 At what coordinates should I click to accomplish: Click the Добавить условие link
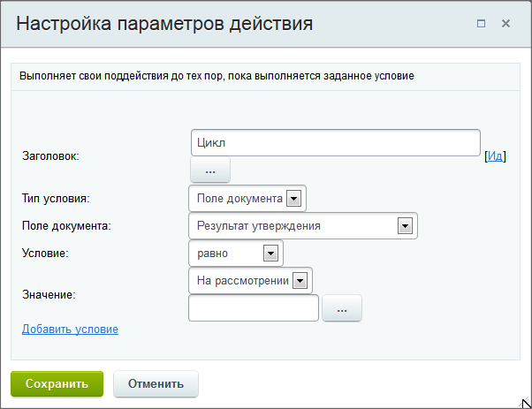pos(70,329)
